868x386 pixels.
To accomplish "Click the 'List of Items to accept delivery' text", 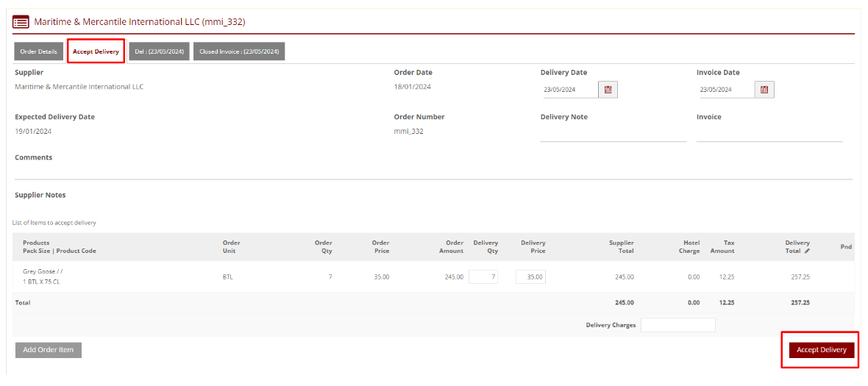I will [x=54, y=223].
